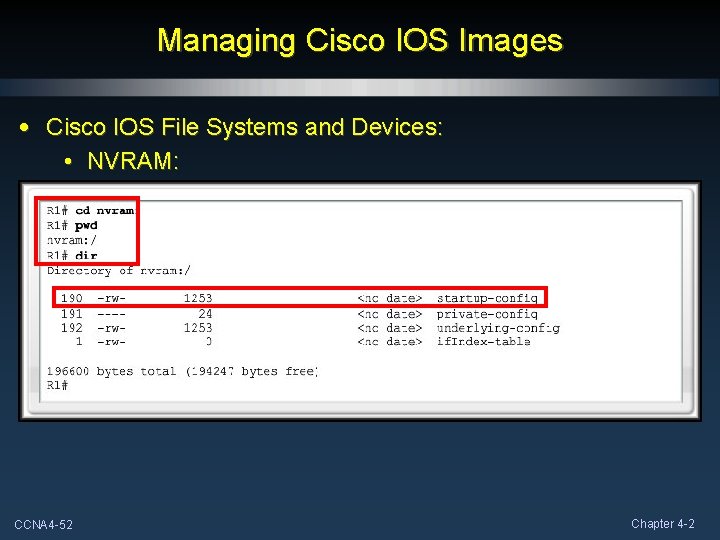720x540 pixels.
Task: Click the ifIndex-table file name
Action: click(484, 342)
